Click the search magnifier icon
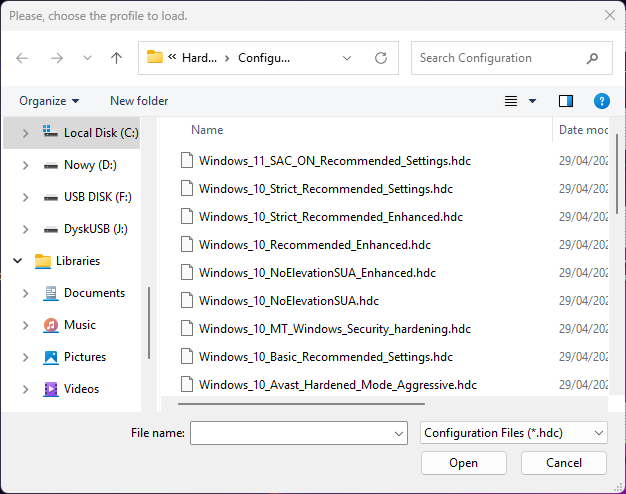The width and height of the screenshot is (626, 494). pos(593,58)
